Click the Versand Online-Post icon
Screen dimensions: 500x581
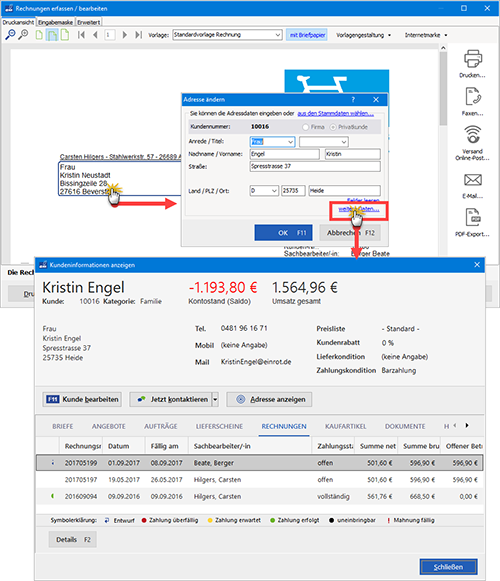click(x=473, y=135)
